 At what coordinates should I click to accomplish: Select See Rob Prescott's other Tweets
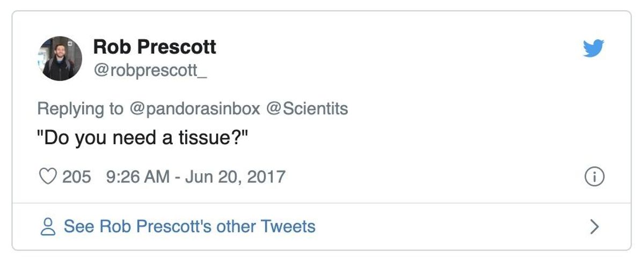pyautogui.click(x=189, y=227)
